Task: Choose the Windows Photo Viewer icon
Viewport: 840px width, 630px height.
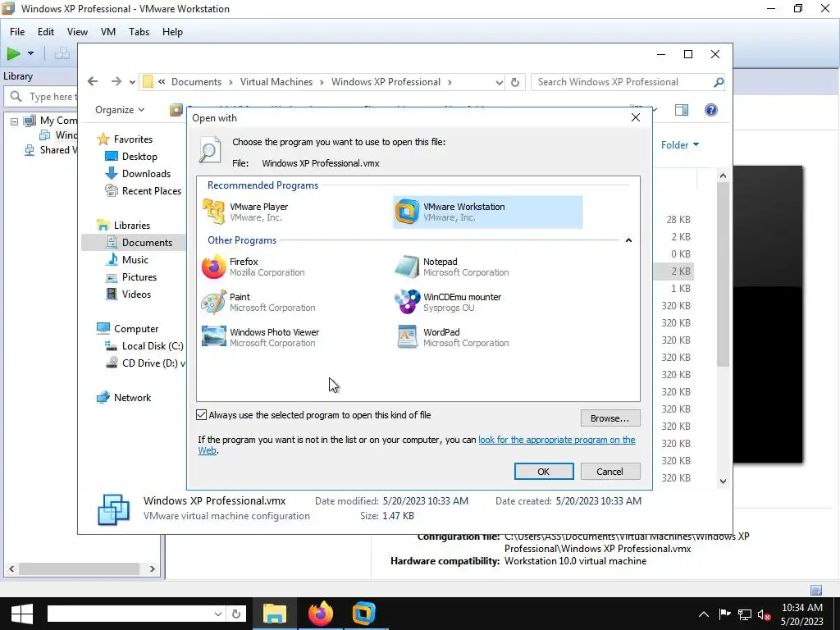Action: (x=213, y=337)
